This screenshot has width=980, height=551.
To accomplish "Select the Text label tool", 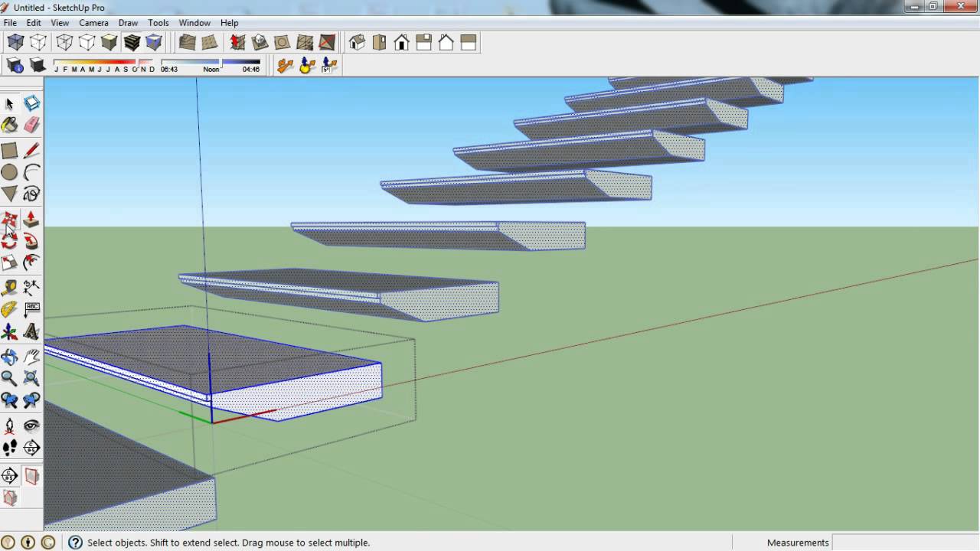I will point(31,310).
